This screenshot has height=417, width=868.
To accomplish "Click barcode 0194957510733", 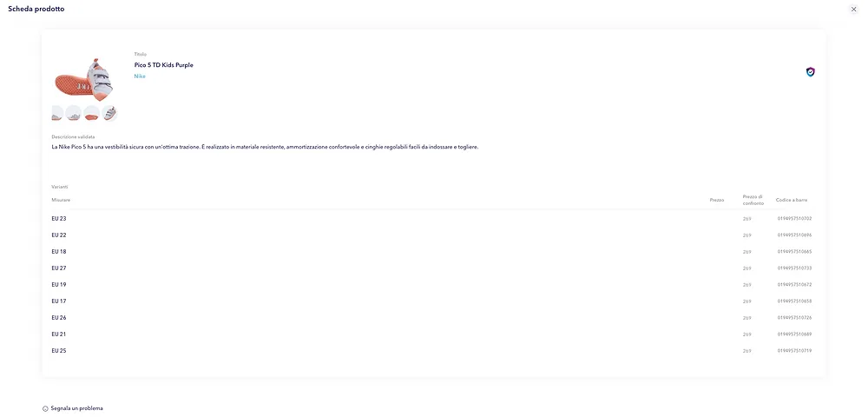I will coord(794,268).
